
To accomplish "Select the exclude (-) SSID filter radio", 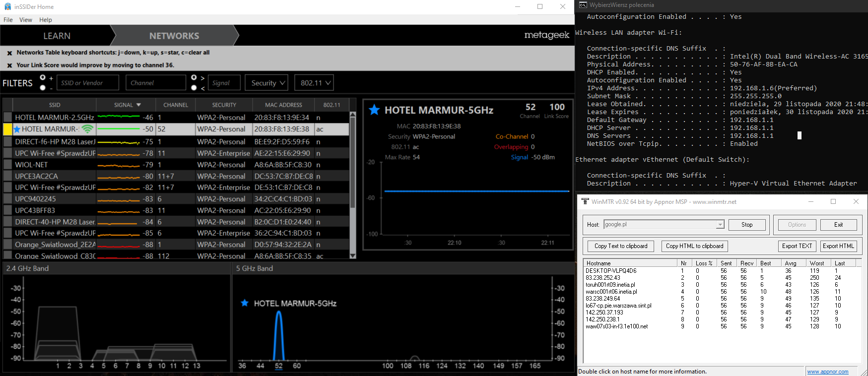I will tap(43, 88).
